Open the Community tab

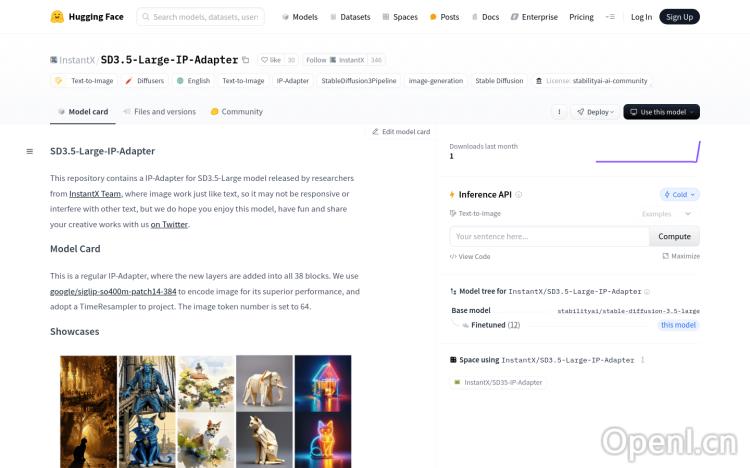237,112
